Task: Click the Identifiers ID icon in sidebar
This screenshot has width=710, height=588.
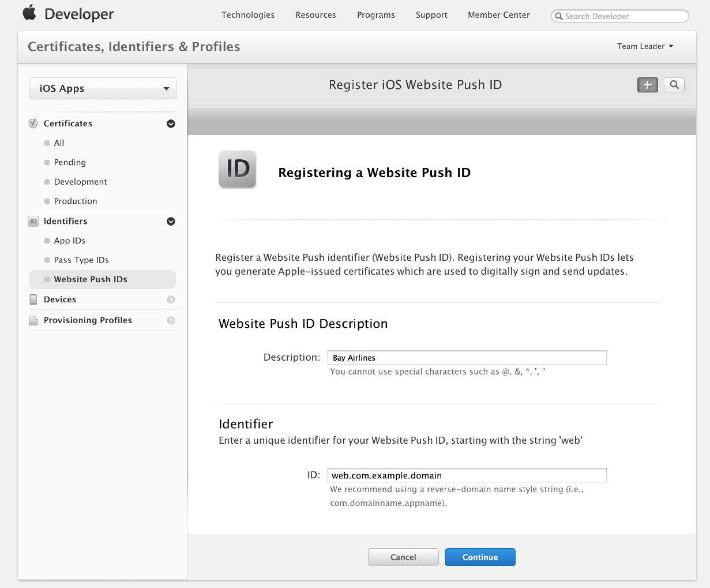Action: click(x=33, y=222)
